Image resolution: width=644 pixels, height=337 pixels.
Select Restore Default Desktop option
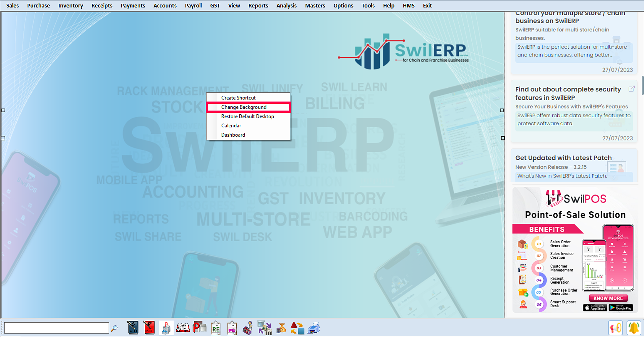(x=248, y=116)
